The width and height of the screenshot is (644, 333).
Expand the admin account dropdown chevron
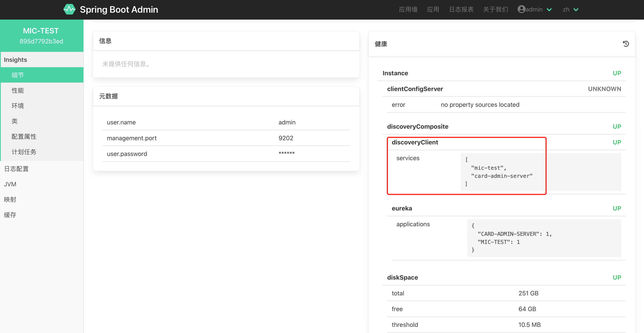(549, 9)
